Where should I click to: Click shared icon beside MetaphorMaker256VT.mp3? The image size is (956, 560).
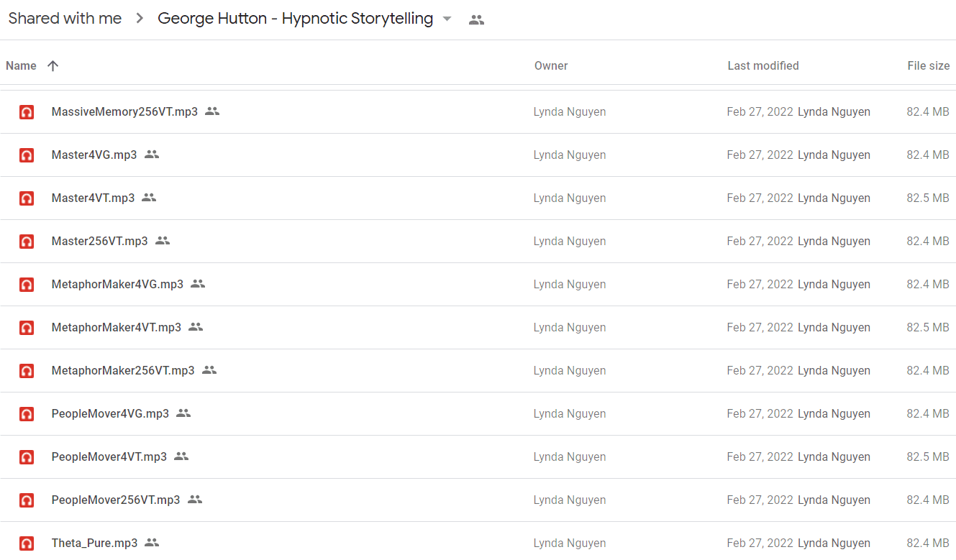coord(209,370)
